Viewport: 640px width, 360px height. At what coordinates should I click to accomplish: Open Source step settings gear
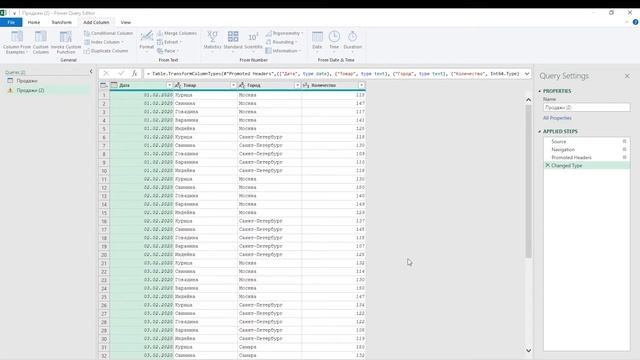click(624, 141)
